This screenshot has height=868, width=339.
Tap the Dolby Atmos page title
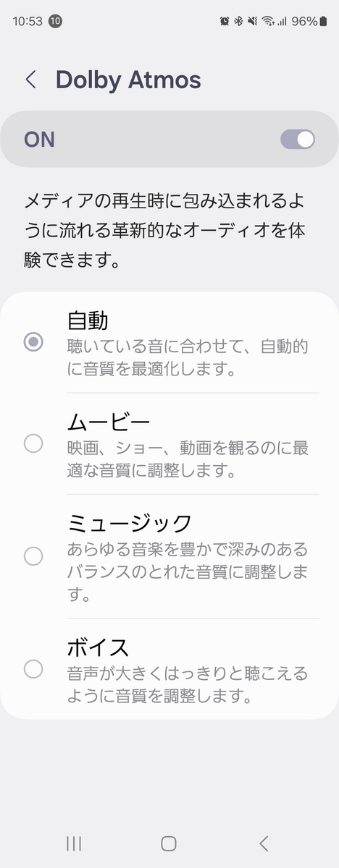tap(128, 80)
